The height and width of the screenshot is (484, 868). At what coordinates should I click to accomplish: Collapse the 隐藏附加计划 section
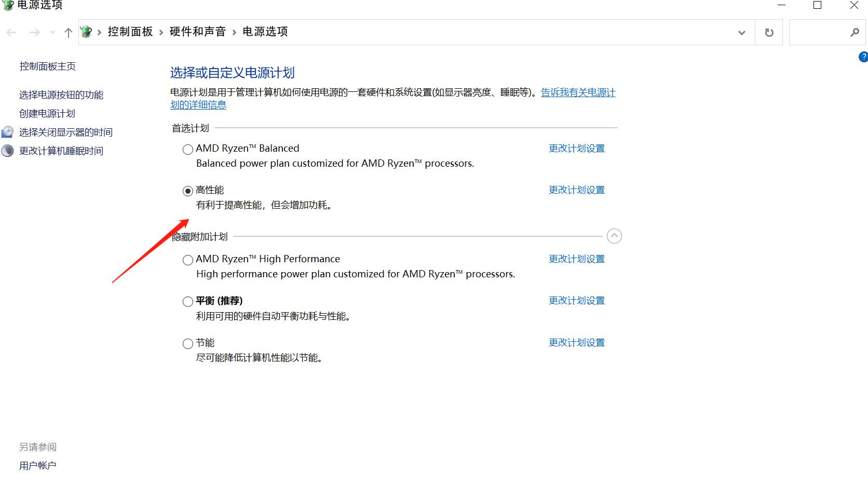614,236
